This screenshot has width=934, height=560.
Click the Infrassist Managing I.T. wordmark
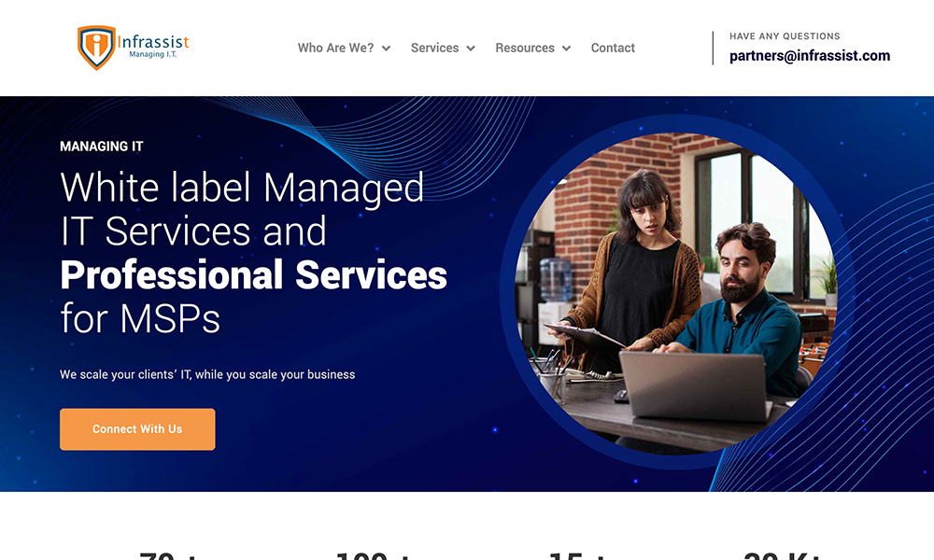coord(153,47)
